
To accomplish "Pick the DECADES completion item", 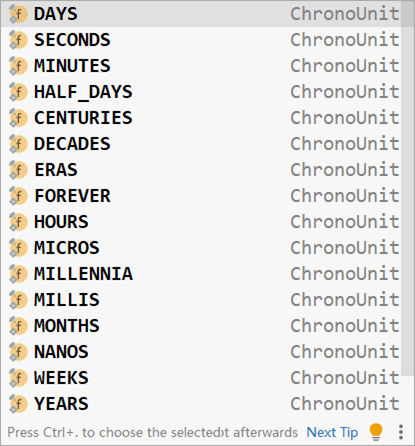I will (201, 144).
